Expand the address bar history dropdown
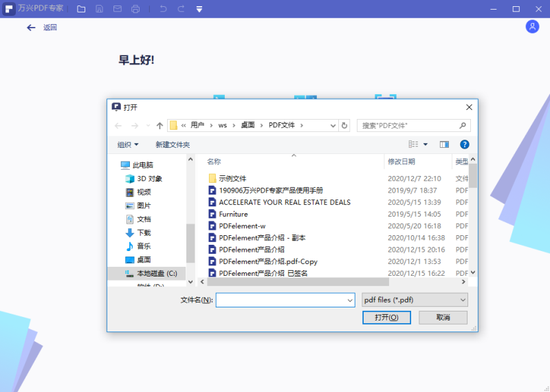 click(333, 126)
